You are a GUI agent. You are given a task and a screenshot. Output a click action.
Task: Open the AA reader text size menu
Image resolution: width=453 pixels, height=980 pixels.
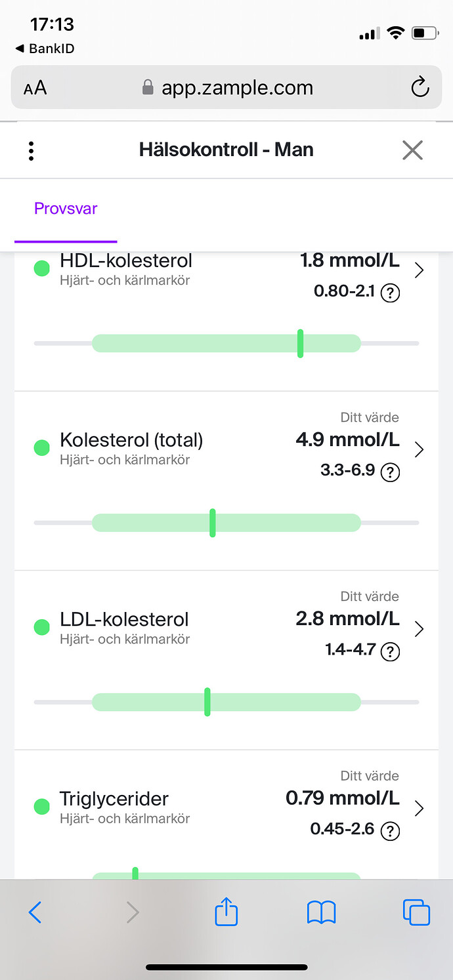35,88
